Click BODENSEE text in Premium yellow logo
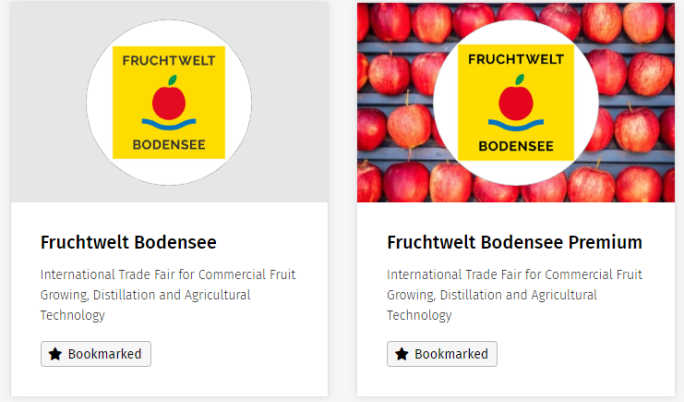Image resolution: width=684 pixels, height=402 pixels. click(x=516, y=146)
